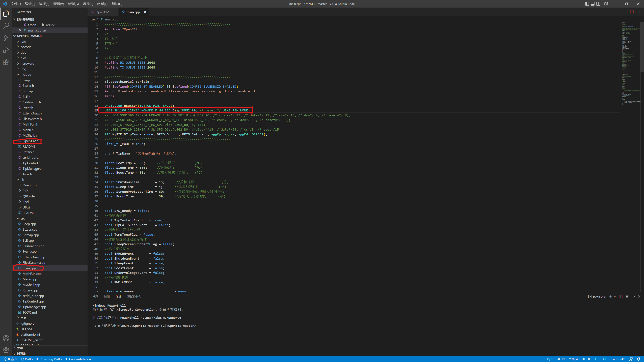Open customize layout icon in title bar

coord(606,4)
